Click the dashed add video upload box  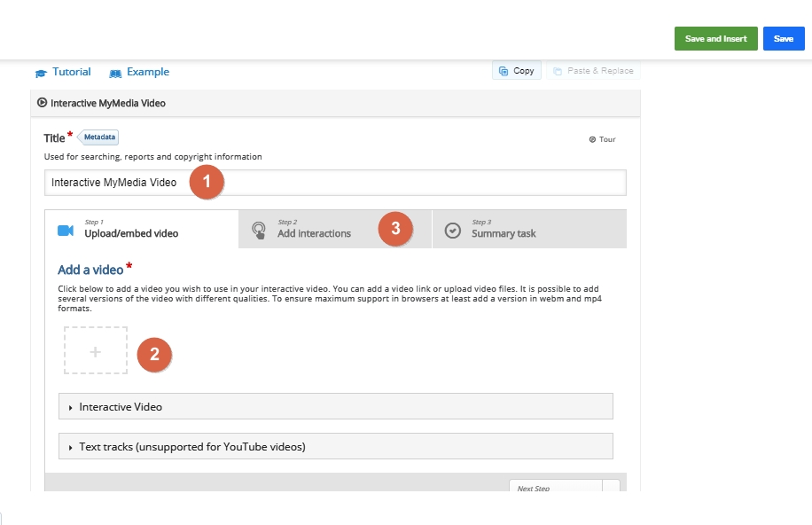tap(95, 350)
